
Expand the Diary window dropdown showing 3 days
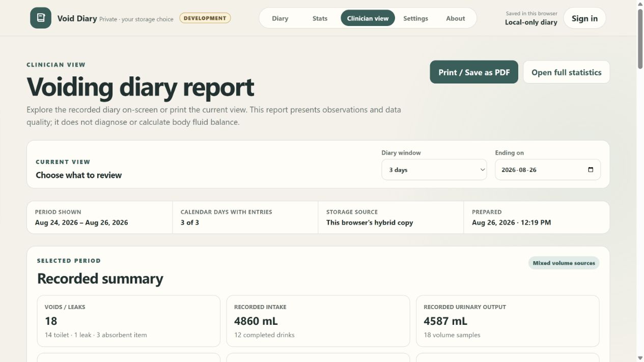pos(434,170)
